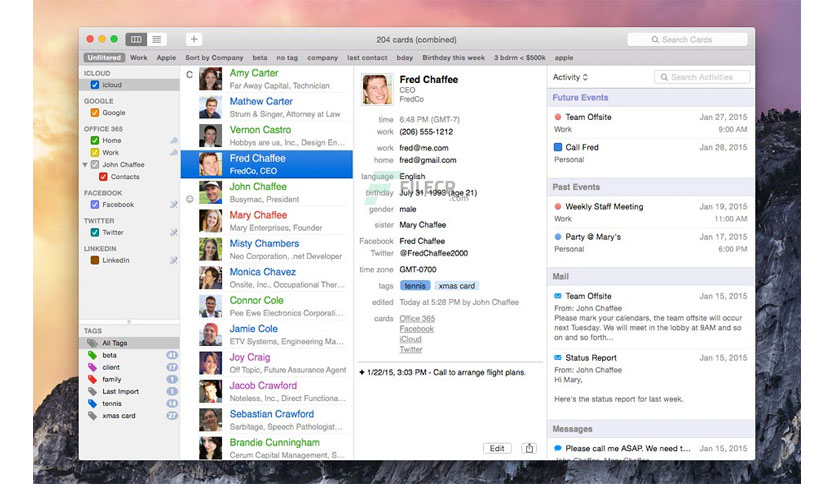Image resolution: width=836 pixels, height=484 pixels.
Task: Click chat bubble icon of ASAP message
Action: 558,448
